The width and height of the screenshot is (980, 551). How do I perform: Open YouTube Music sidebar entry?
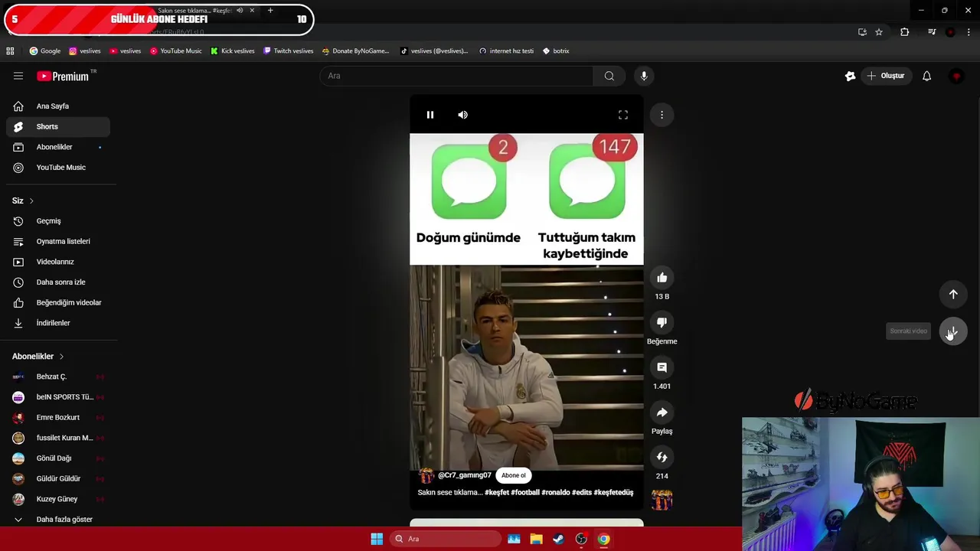click(58, 168)
